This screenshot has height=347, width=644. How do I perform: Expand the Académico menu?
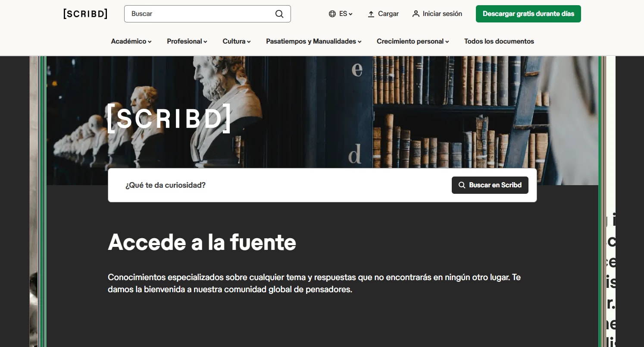pyautogui.click(x=131, y=41)
